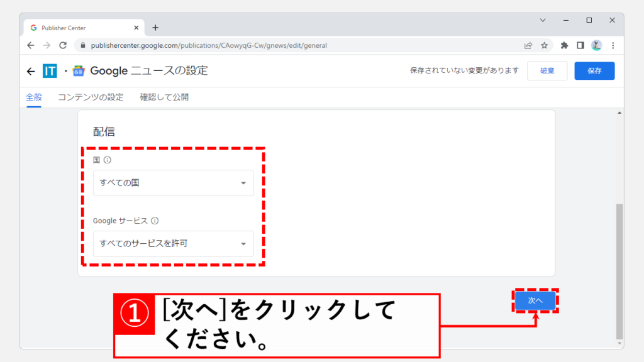
Task: Click the blue 保存 button
Action: (x=594, y=71)
